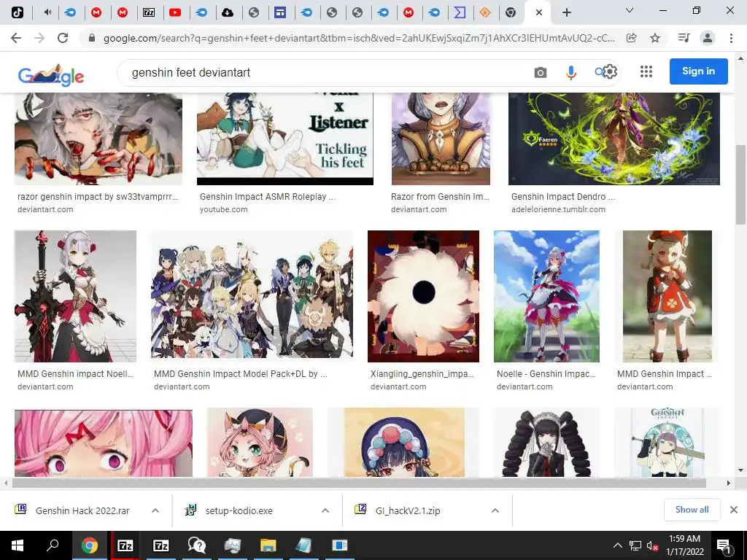747x560 pixels.
Task: Open the Xiangling image thumbnail
Action: tap(423, 296)
